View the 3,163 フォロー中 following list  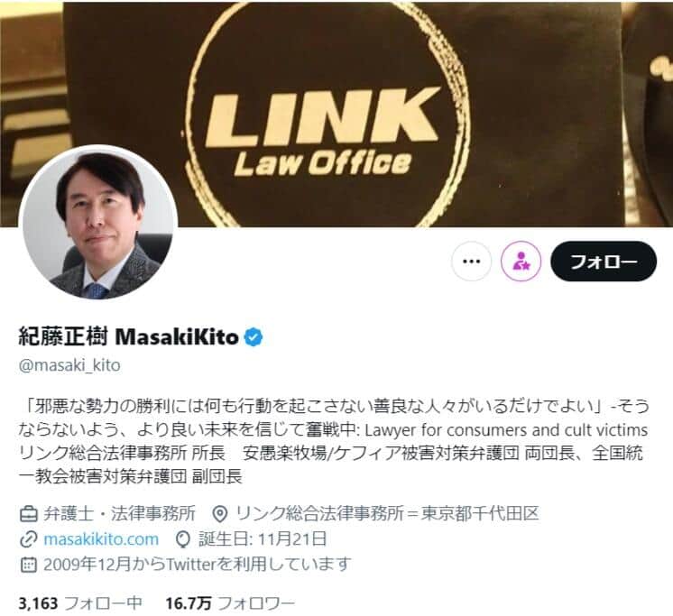click(80, 603)
